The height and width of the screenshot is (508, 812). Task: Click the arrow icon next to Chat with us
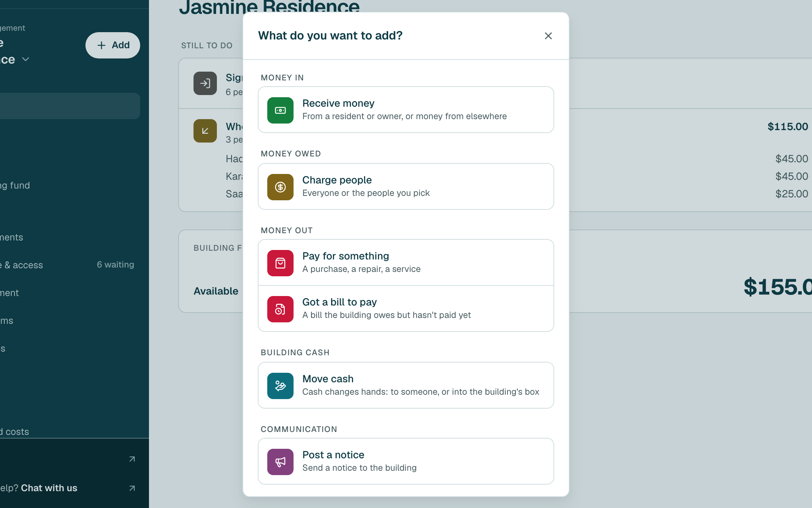click(x=132, y=488)
